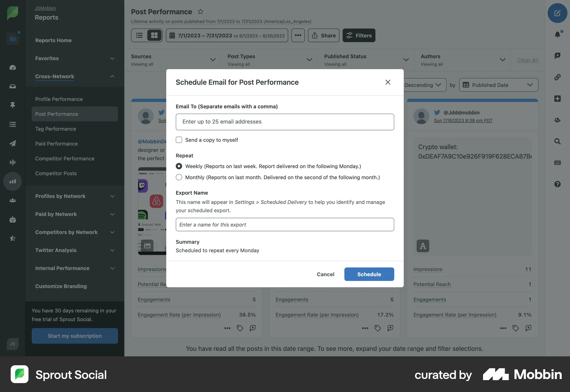Open the search magnifier icon
Viewport: 570px width, 392px height.
(558, 142)
